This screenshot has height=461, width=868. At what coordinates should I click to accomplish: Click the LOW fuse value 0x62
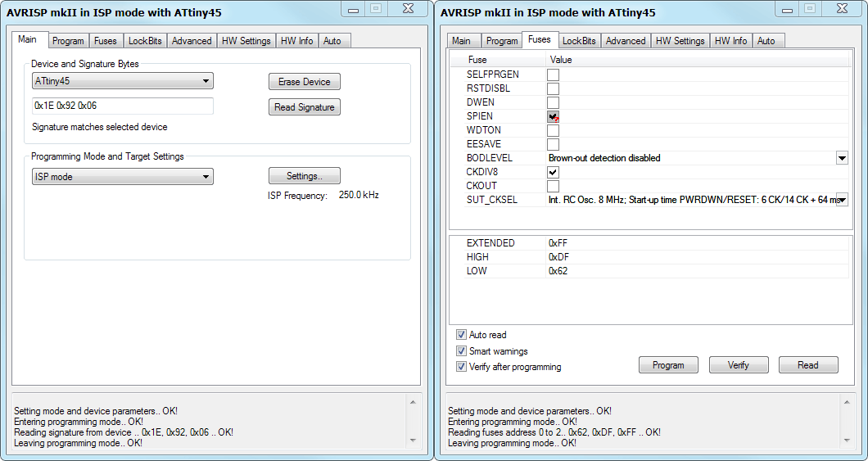(558, 271)
